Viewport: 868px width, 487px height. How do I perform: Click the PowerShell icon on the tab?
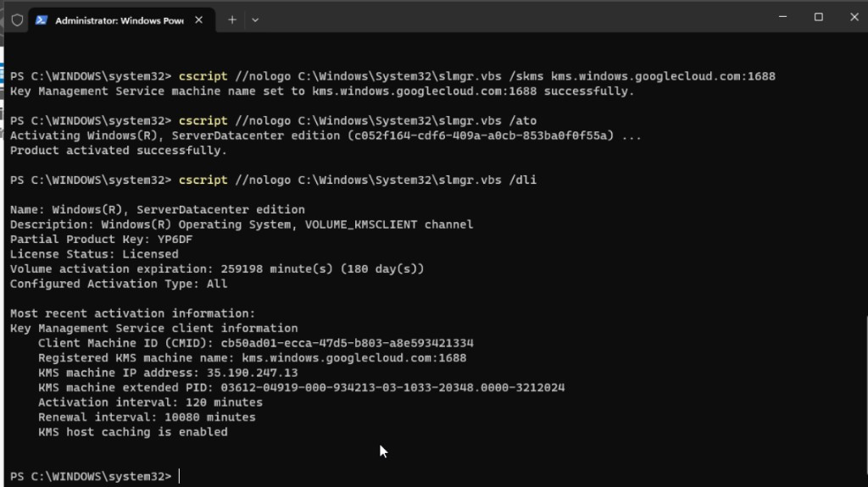(x=41, y=20)
